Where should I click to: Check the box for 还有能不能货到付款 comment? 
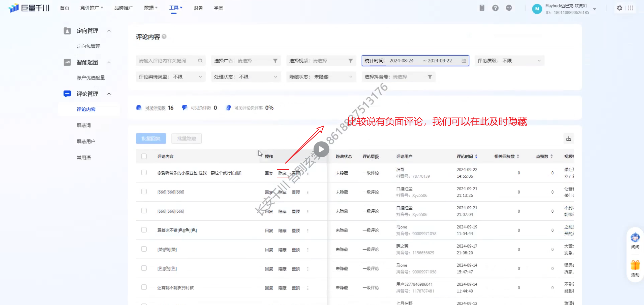tap(144, 287)
